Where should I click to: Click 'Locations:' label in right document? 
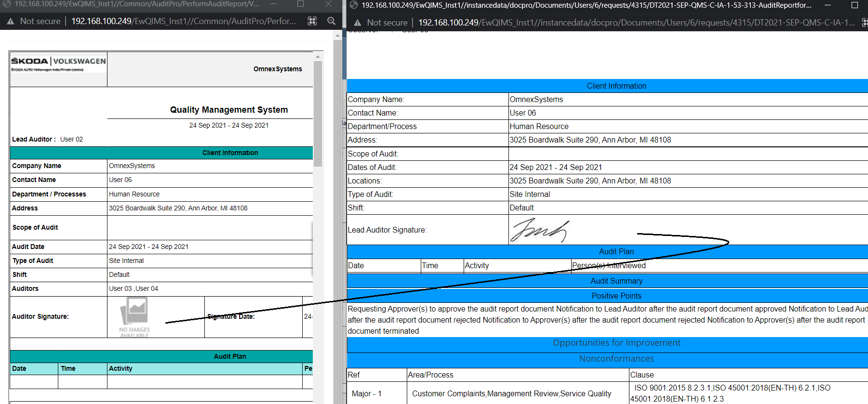[x=365, y=181]
